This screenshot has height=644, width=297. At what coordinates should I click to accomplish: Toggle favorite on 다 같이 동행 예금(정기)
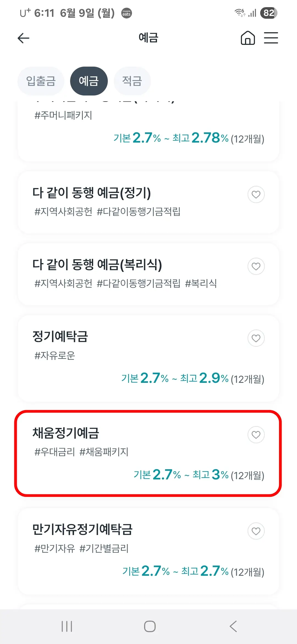[x=256, y=194]
